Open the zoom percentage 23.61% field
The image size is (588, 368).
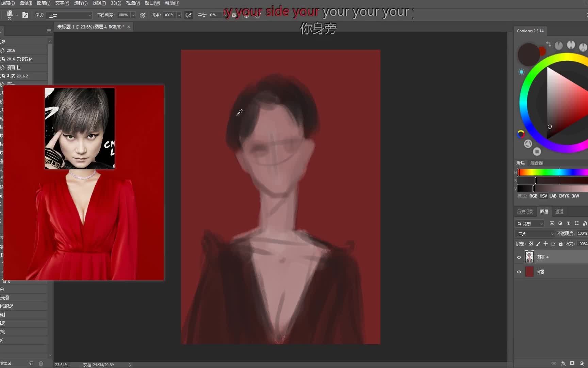[62, 365]
